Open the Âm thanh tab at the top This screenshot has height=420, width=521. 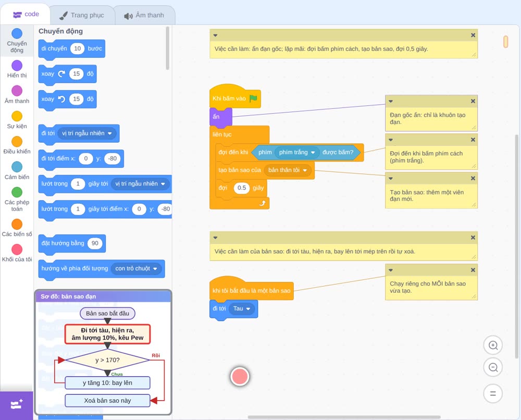(144, 15)
